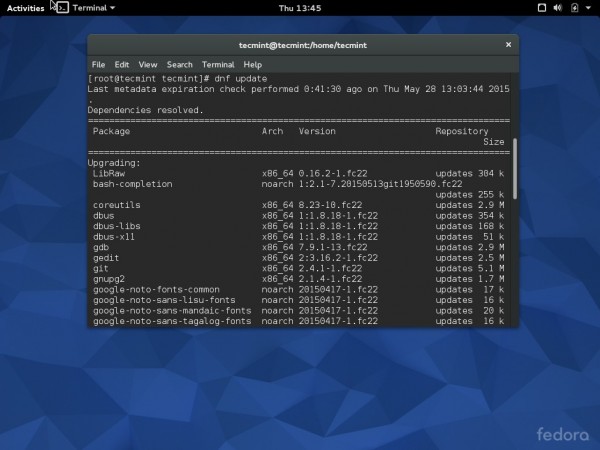
Task: Close the terminal window
Action: tap(506, 45)
